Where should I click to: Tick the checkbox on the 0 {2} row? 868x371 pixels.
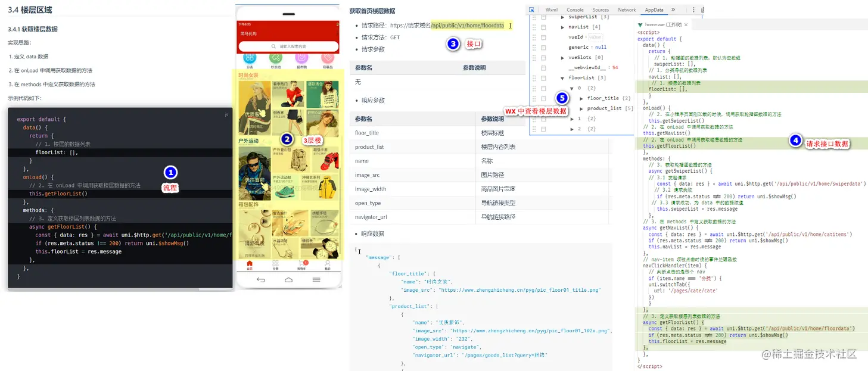(543, 88)
